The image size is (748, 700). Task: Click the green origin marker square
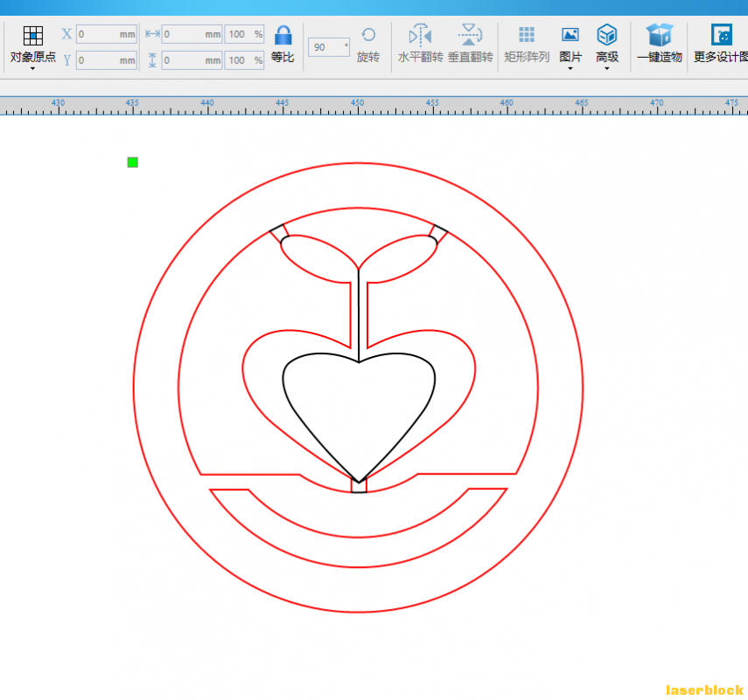[x=133, y=162]
